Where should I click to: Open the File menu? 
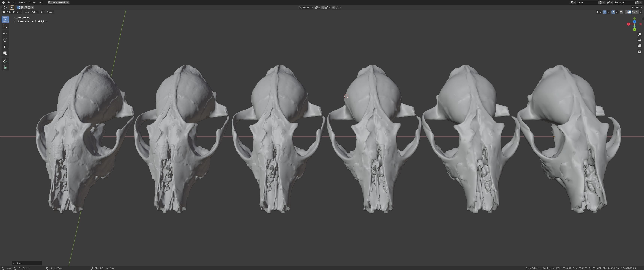click(x=8, y=2)
